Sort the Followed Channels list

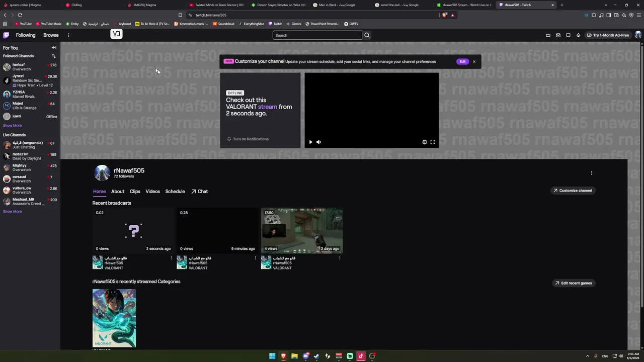pyautogui.click(x=54, y=56)
